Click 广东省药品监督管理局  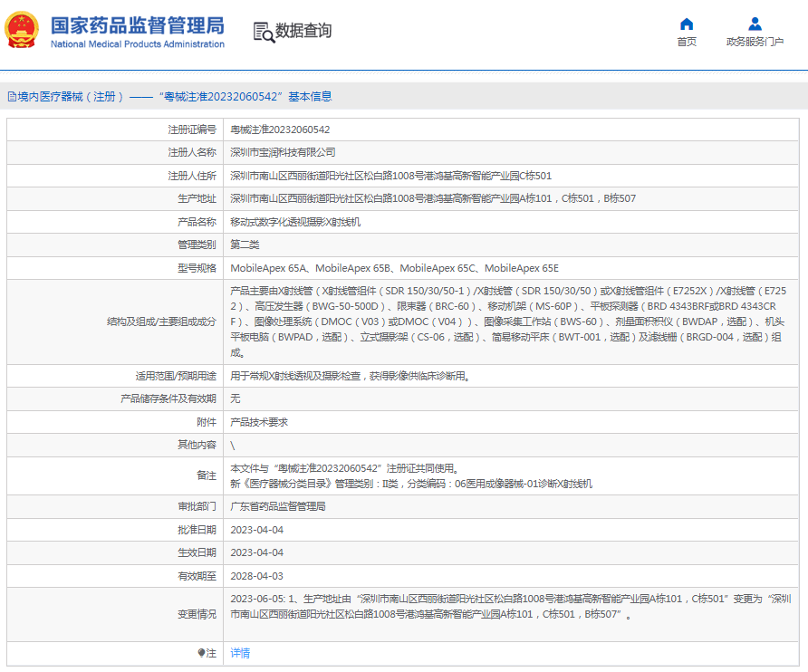[x=278, y=506]
